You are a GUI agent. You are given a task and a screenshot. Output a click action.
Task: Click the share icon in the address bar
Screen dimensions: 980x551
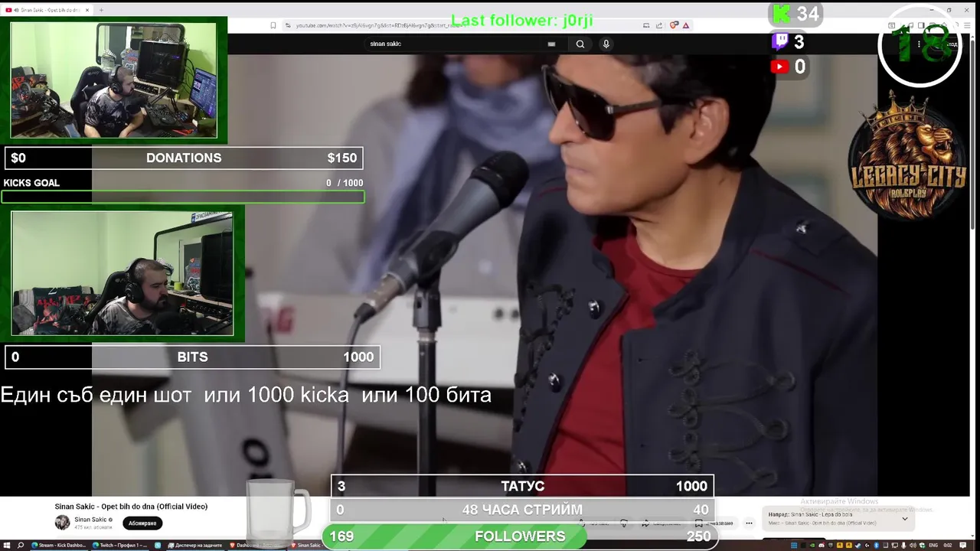point(658,25)
